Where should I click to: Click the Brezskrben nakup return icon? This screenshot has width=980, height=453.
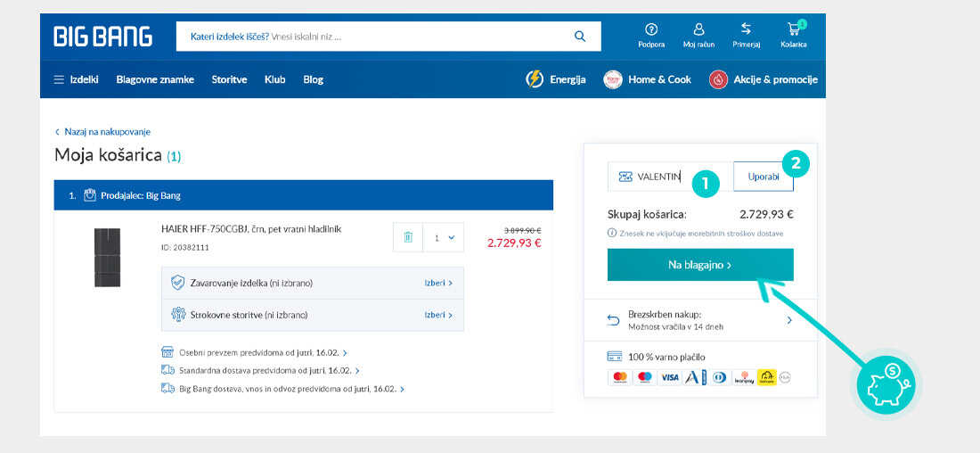[613, 320]
